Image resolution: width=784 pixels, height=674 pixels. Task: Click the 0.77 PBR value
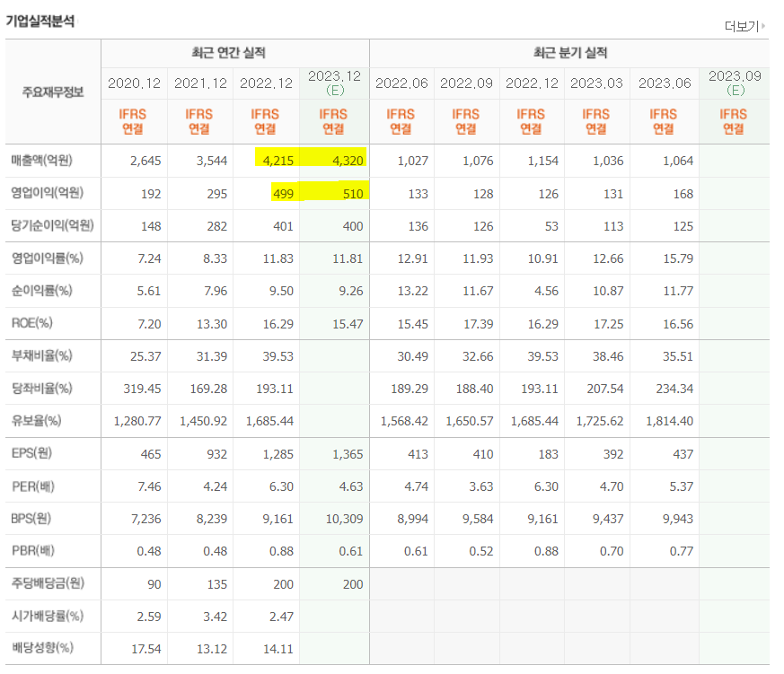pyautogui.click(x=681, y=551)
